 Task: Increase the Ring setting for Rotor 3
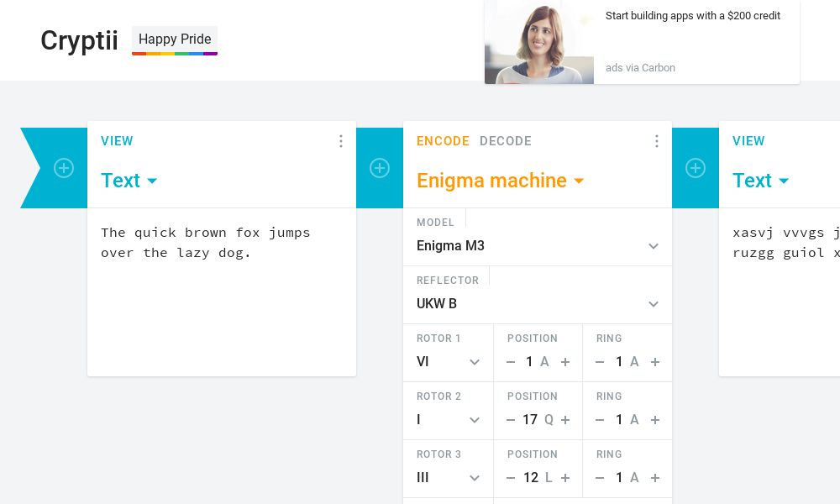coord(655,478)
